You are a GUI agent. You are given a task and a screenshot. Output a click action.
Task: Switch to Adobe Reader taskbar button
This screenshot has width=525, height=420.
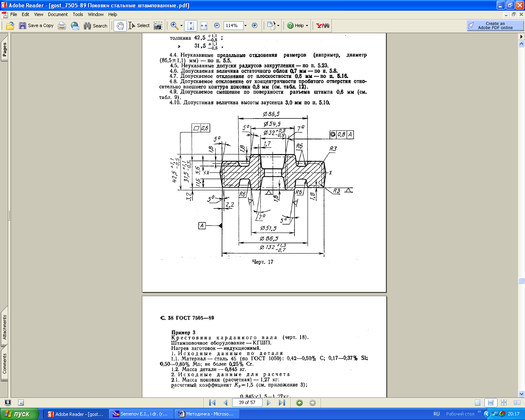click(76, 414)
